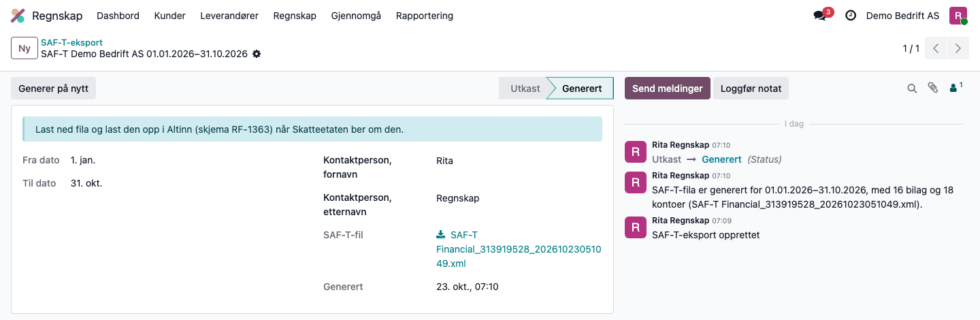The width and height of the screenshot is (980, 320).
Task: Go to the next record arrow
Action: [x=958, y=48]
